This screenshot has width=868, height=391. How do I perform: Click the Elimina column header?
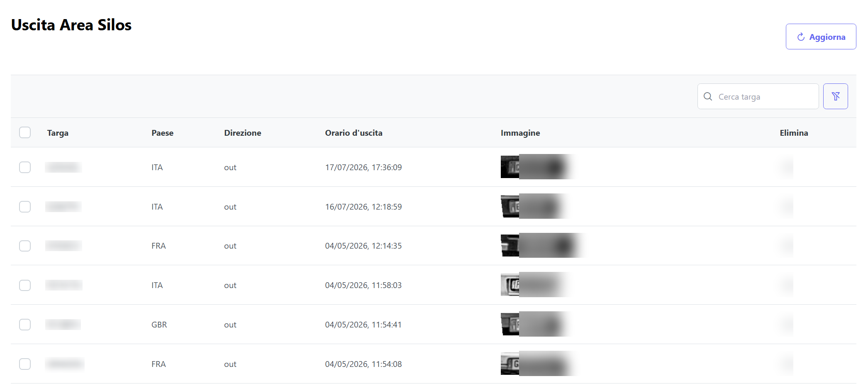[x=794, y=133]
